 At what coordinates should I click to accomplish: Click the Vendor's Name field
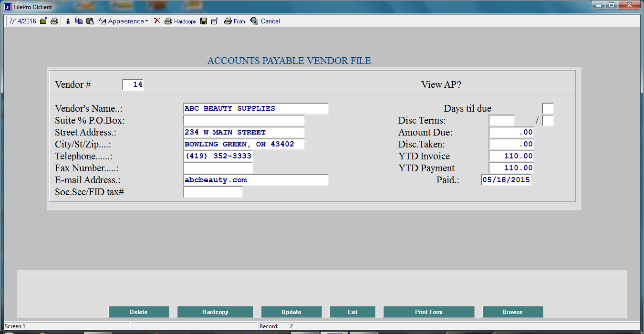pyautogui.click(x=256, y=108)
